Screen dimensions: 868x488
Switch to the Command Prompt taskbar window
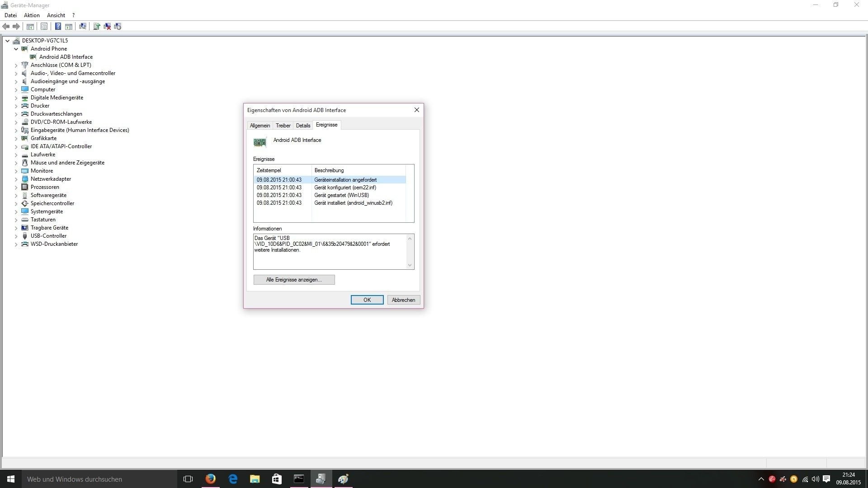pyautogui.click(x=299, y=479)
